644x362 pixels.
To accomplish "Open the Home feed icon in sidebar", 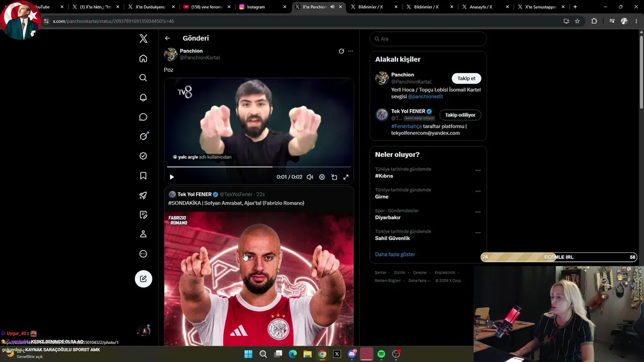I will coord(143,58).
